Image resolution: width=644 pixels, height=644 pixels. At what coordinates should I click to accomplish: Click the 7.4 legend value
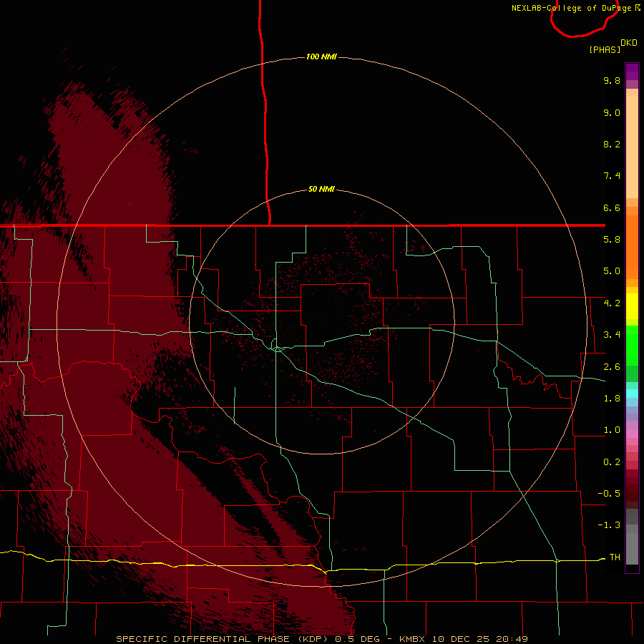point(612,176)
